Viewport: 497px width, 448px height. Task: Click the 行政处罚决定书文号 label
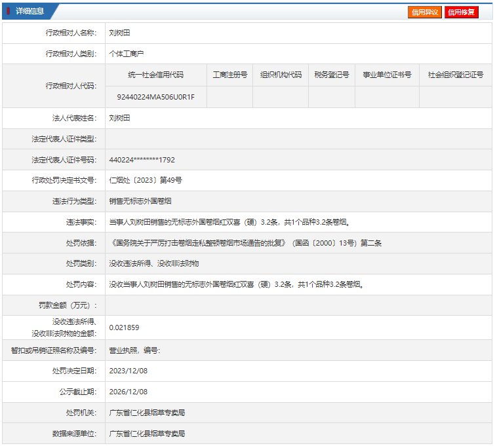[64, 180]
